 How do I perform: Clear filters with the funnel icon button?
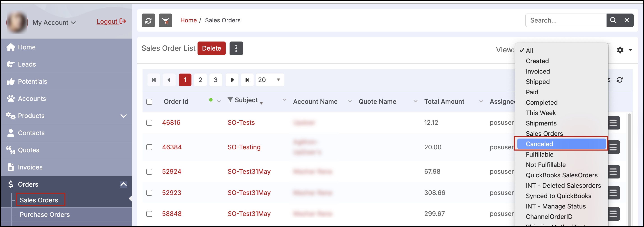tap(165, 20)
